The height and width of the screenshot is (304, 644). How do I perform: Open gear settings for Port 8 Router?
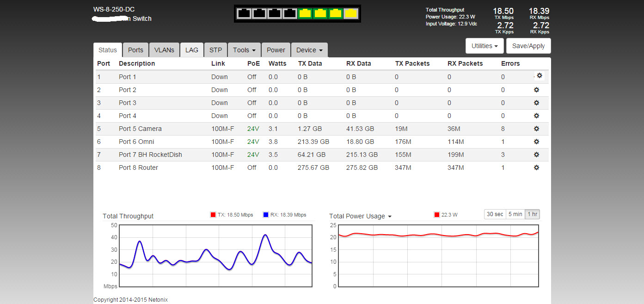click(536, 168)
